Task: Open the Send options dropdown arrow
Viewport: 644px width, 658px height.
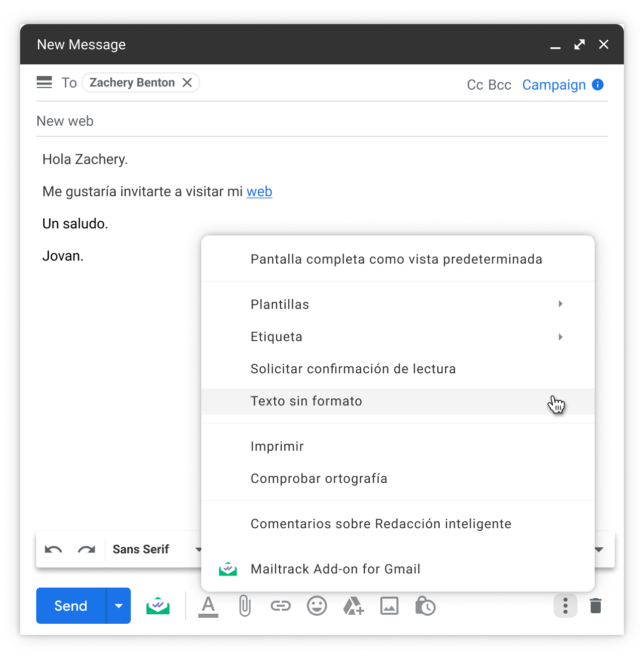Action: coord(119,606)
